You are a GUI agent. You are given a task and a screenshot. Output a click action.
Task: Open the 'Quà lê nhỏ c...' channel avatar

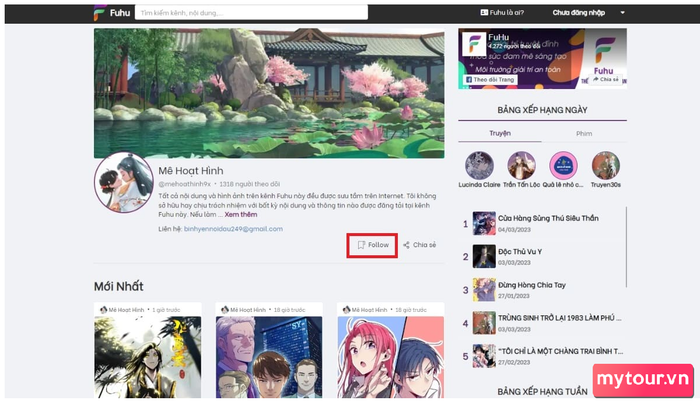[x=563, y=165]
